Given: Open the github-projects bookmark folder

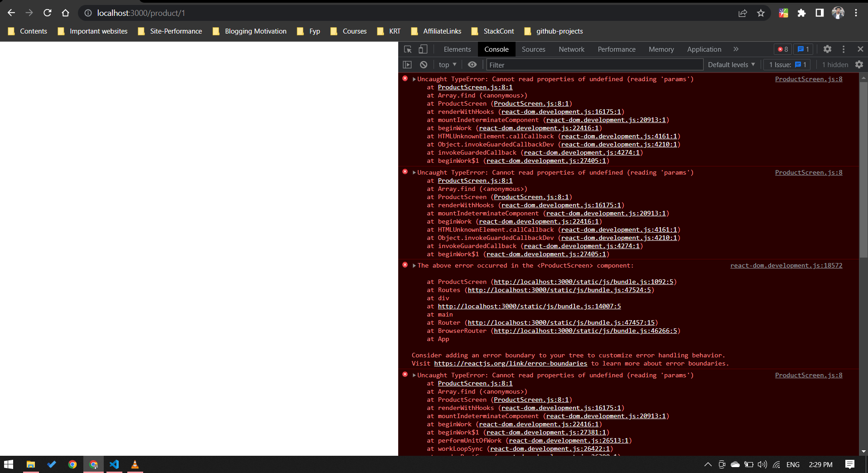Looking at the screenshot, I should [553, 31].
